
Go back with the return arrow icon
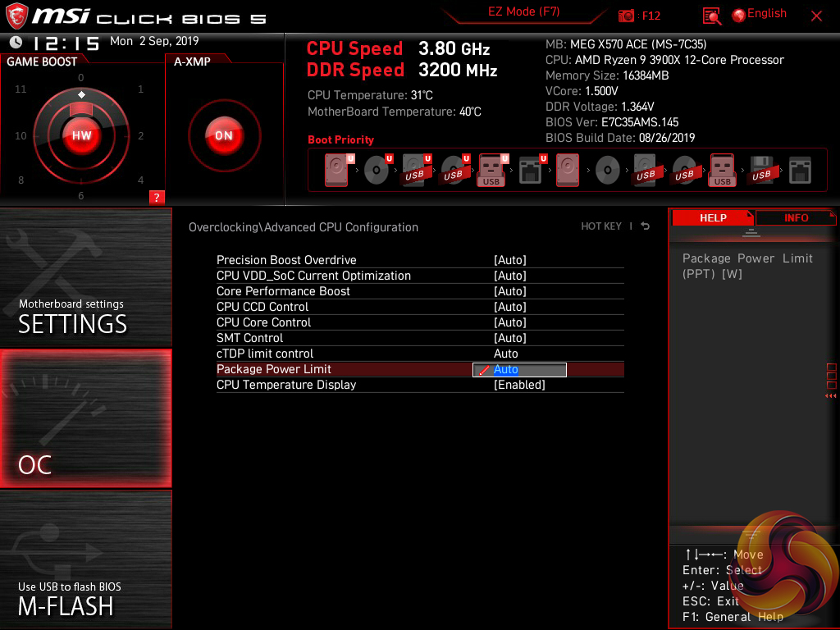coord(646,226)
